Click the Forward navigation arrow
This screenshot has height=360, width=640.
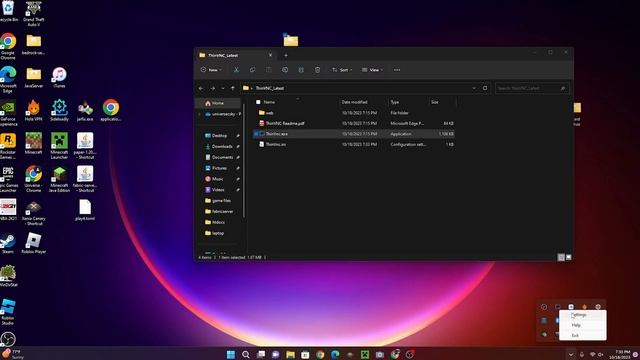point(212,88)
